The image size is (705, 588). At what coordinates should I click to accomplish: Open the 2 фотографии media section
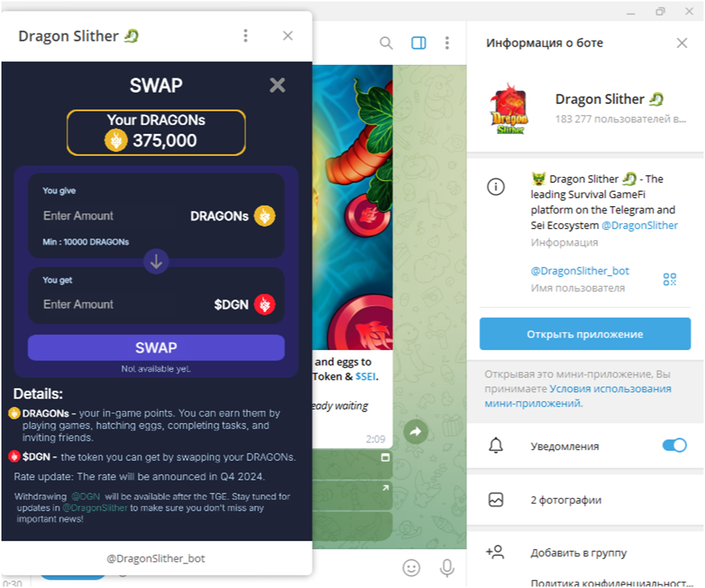585,500
